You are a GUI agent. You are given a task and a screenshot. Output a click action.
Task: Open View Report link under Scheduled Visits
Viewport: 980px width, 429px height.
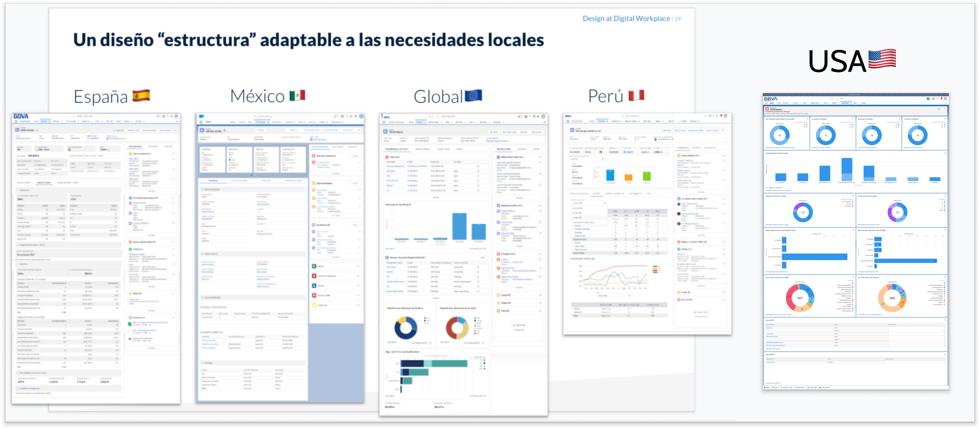pyautogui.click(x=778, y=190)
